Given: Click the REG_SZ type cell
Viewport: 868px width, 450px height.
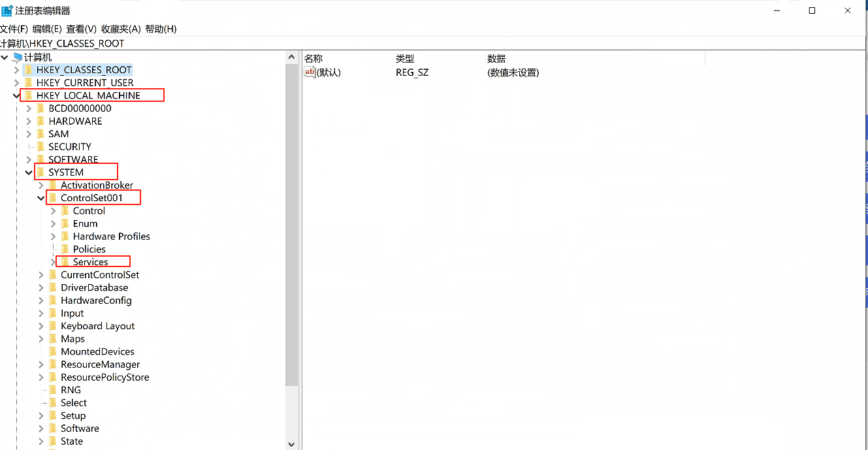Looking at the screenshot, I should (412, 72).
